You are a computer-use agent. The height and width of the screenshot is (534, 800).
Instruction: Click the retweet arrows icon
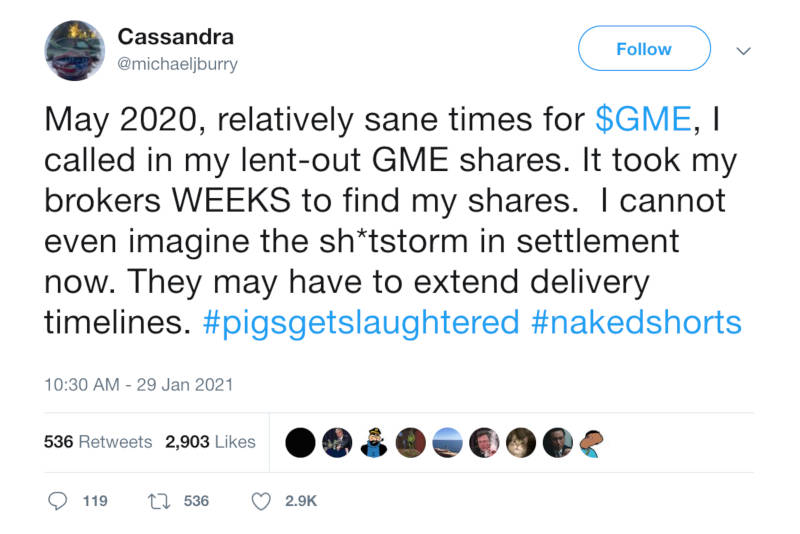click(159, 501)
